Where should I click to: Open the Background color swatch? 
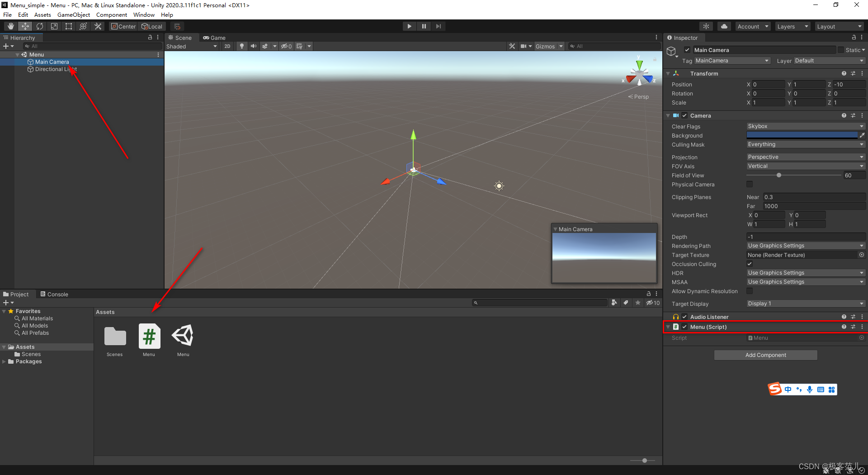pyautogui.click(x=802, y=135)
